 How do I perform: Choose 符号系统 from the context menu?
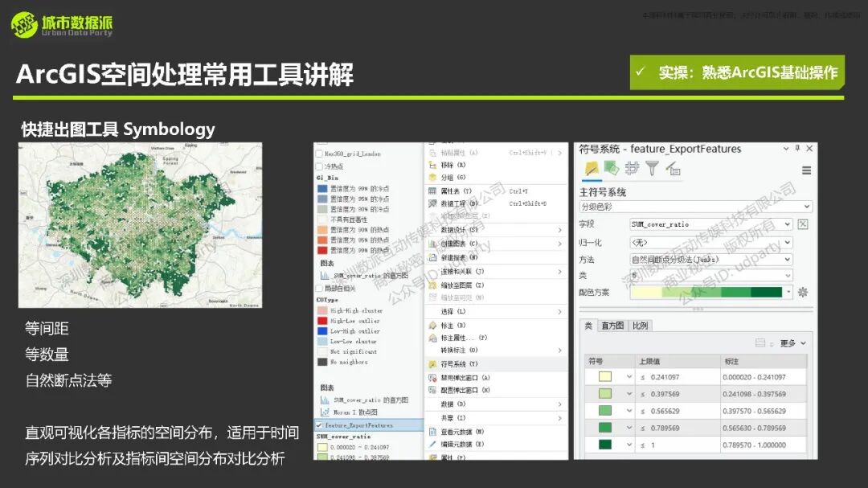496,364
